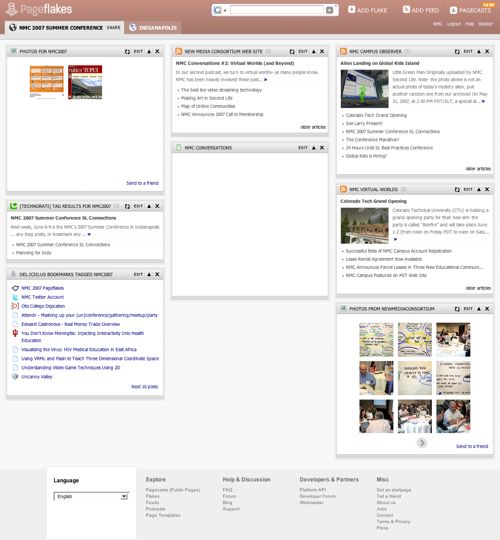Refresh the Technorati tag results flake

[127, 206]
